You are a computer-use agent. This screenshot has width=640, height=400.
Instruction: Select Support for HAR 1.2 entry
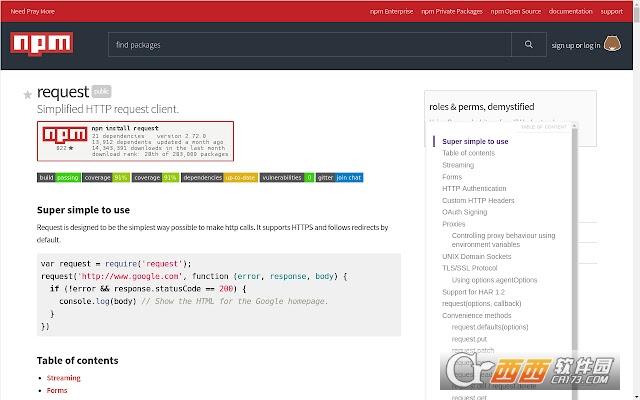pyautogui.click(x=473, y=292)
